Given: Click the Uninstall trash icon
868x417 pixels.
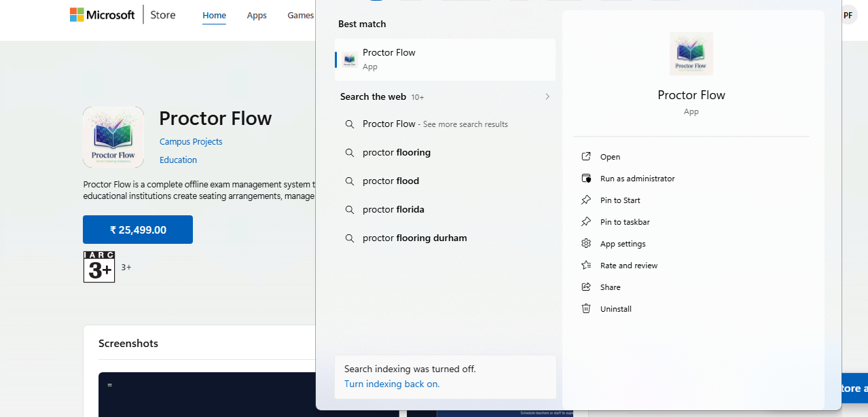Looking at the screenshot, I should click(x=586, y=309).
